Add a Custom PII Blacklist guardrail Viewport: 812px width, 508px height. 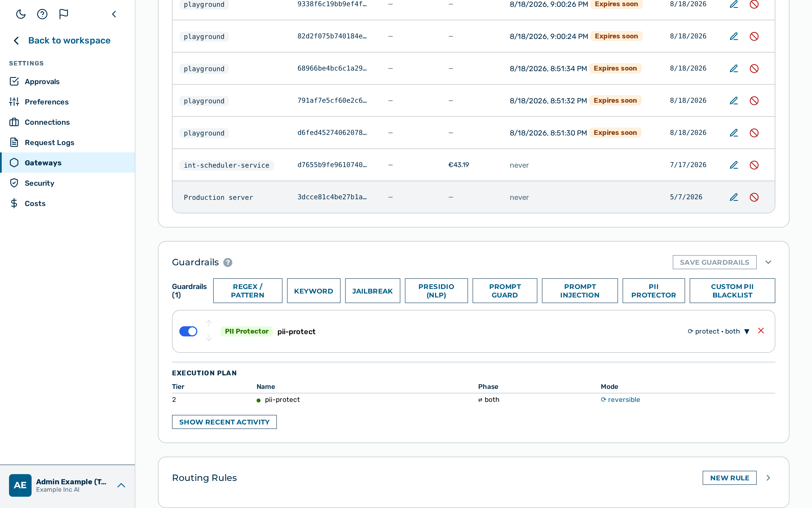(x=732, y=291)
